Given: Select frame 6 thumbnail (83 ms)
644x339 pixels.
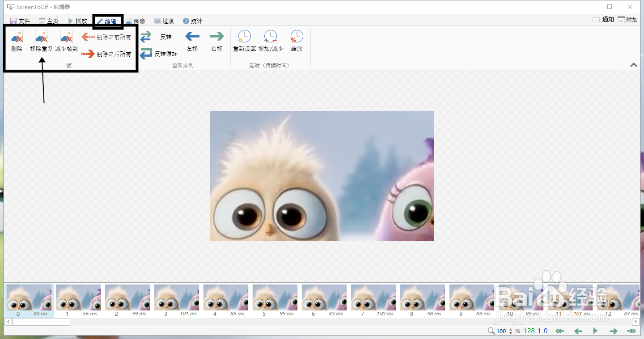Looking at the screenshot, I should coord(324,301).
